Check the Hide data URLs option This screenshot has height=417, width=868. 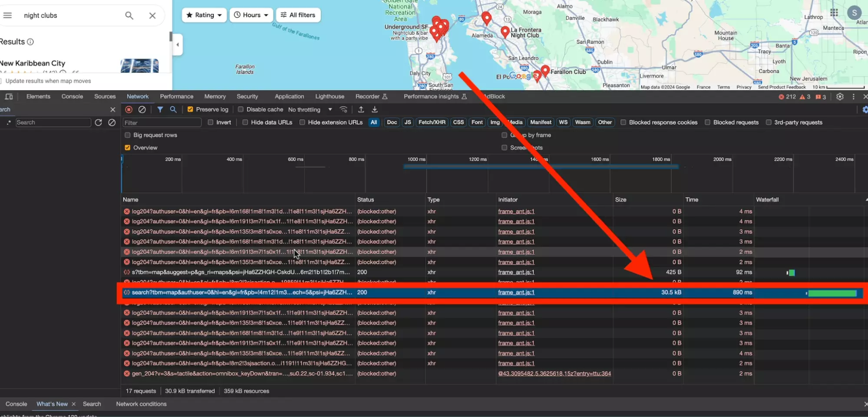tap(245, 122)
